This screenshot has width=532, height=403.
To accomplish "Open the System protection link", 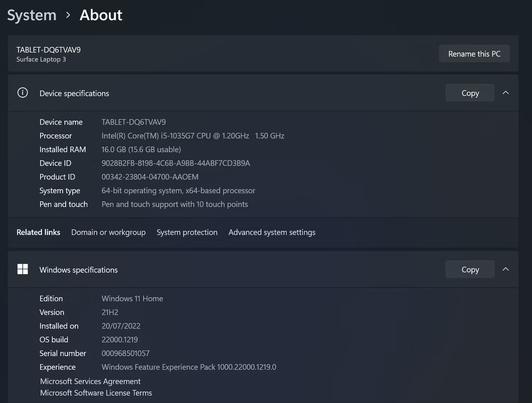I will click(187, 232).
